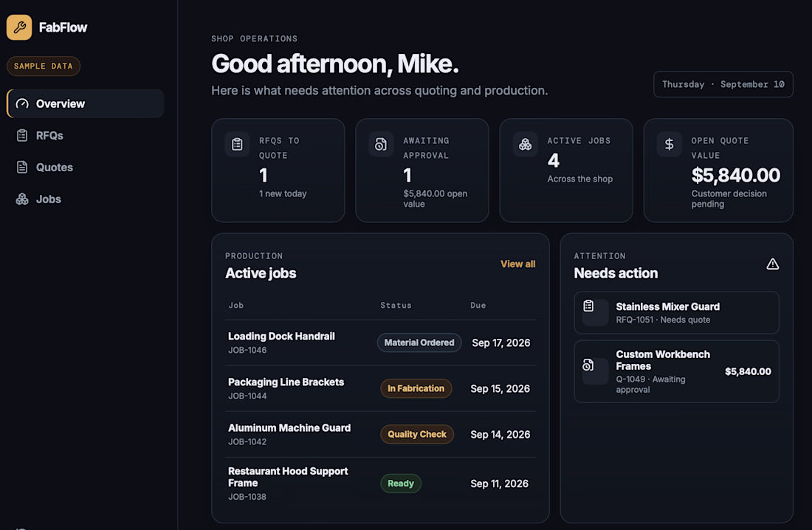Open the Aluminum Machine Guard job

point(381,434)
